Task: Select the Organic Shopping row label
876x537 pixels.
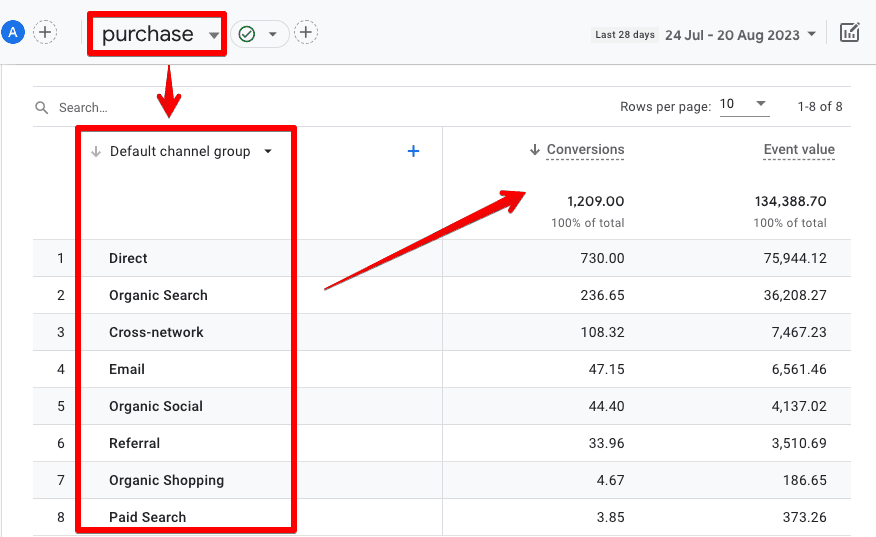Action: (x=166, y=480)
